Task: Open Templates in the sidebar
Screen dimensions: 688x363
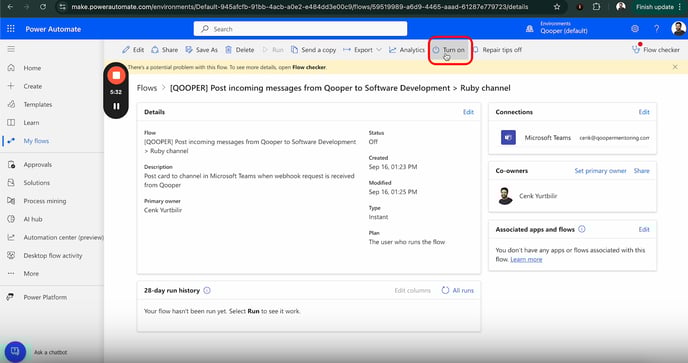Action: (37, 104)
